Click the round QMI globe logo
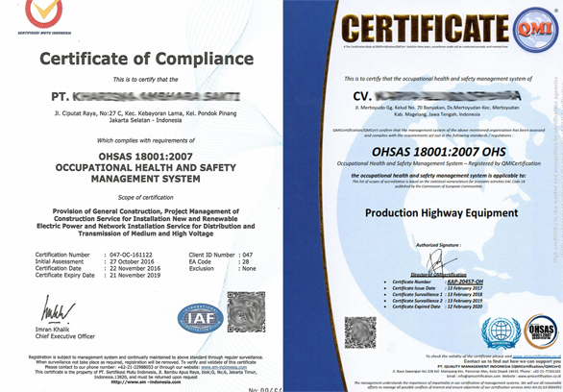The width and height of the screenshot is (563, 392). click(535, 30)
